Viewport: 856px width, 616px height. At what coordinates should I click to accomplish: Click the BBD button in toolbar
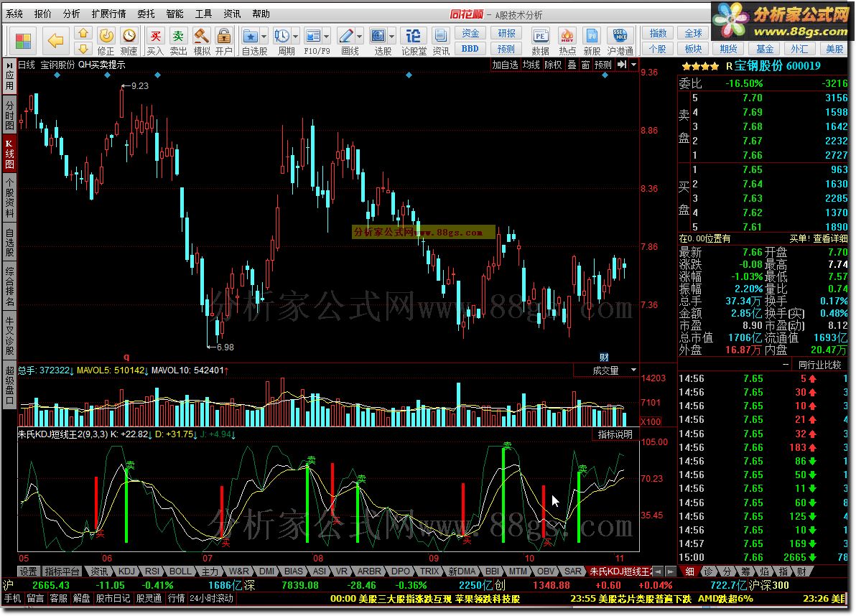click(470, 49)
